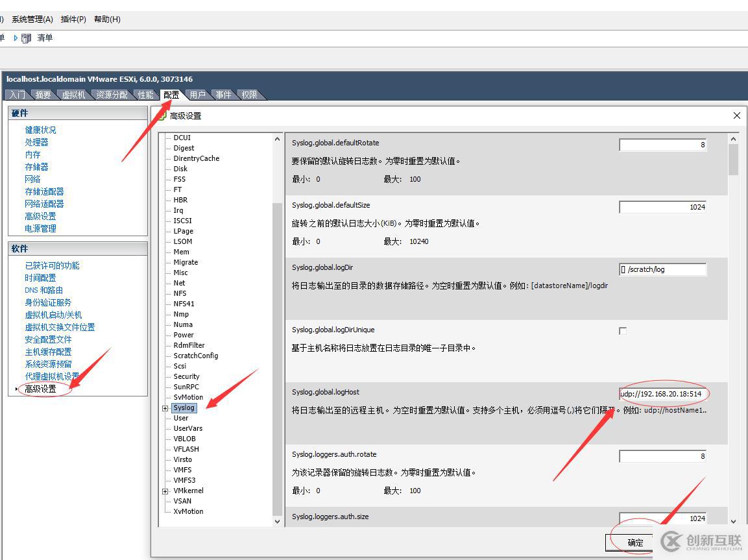Select XvMotion tree item

point(188,511)
